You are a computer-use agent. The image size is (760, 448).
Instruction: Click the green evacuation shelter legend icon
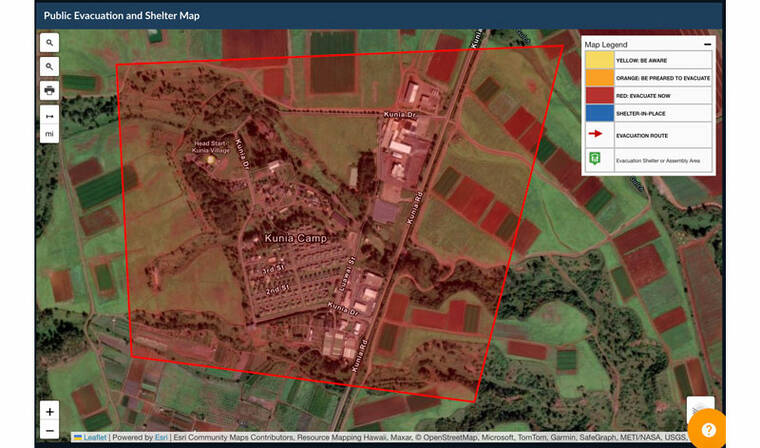(596, 160)
